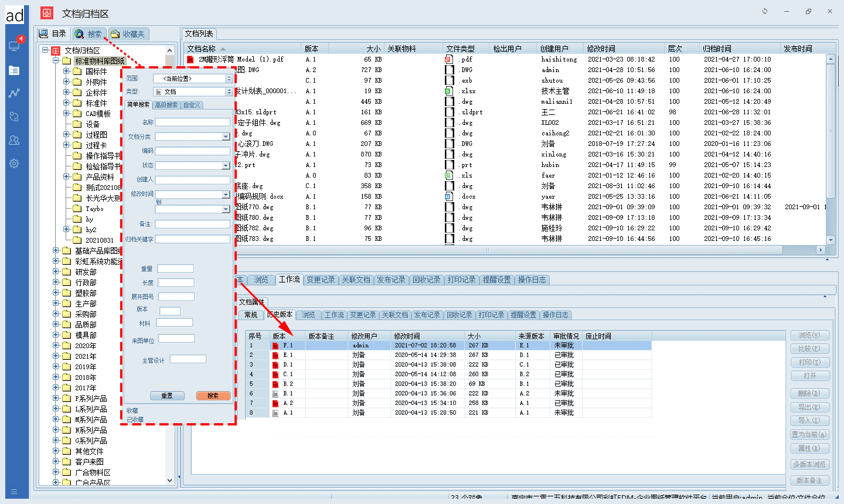Open the 类型 type combo box
The height and width of the screenshot is (504, 844).
193,91
